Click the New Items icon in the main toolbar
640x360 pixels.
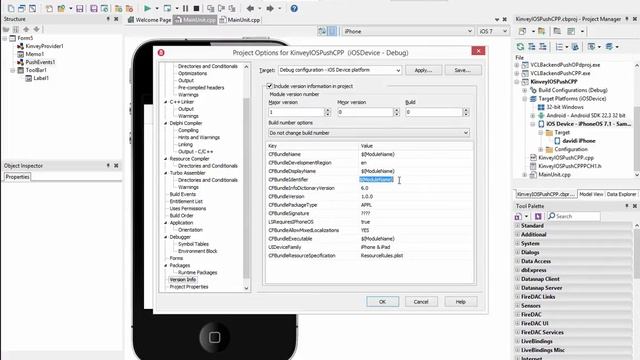tap(49, 8)
